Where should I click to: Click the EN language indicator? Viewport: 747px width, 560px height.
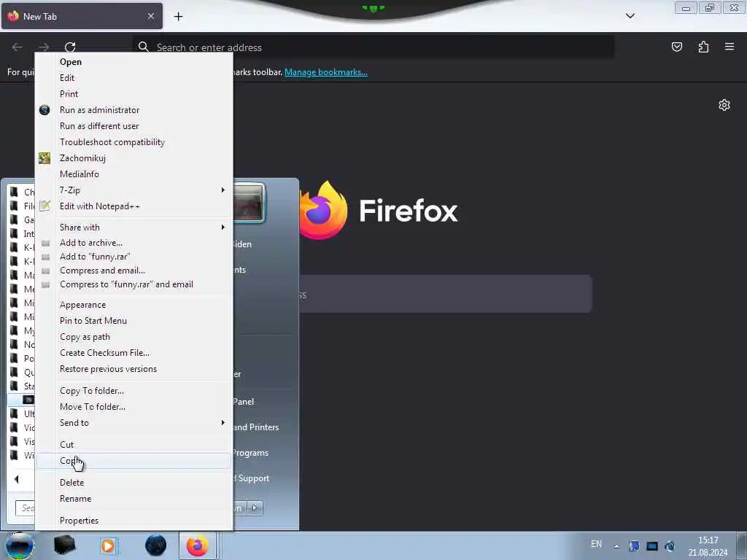click(596, 544)
